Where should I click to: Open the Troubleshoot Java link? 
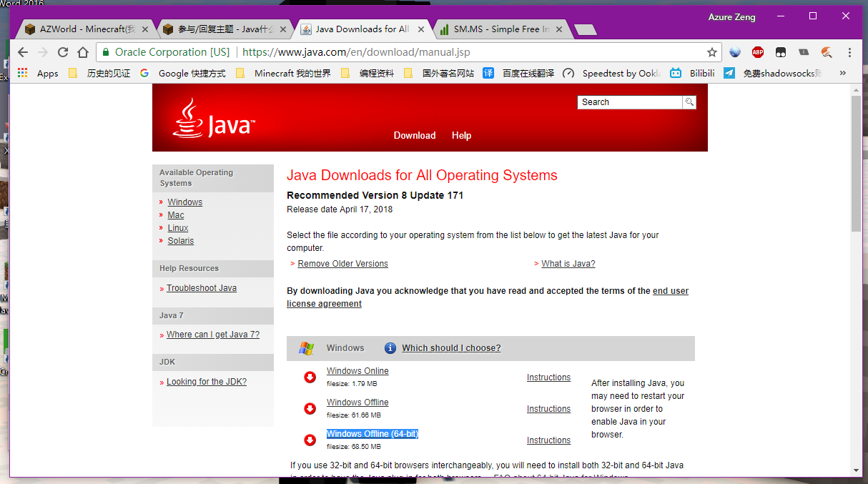pos(202,288)
